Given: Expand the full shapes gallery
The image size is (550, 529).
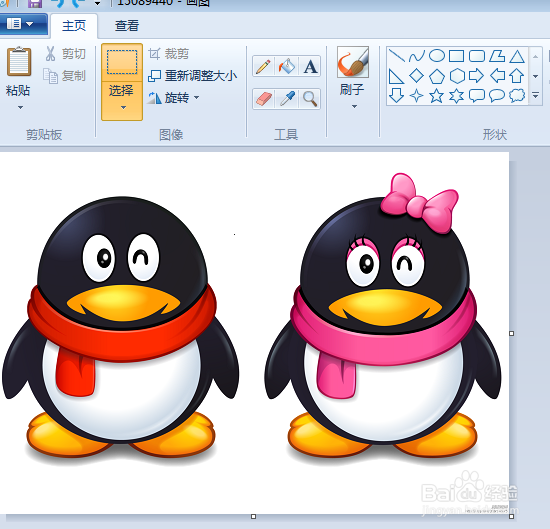Looking at the screenshot, I should tap(535, 95).
